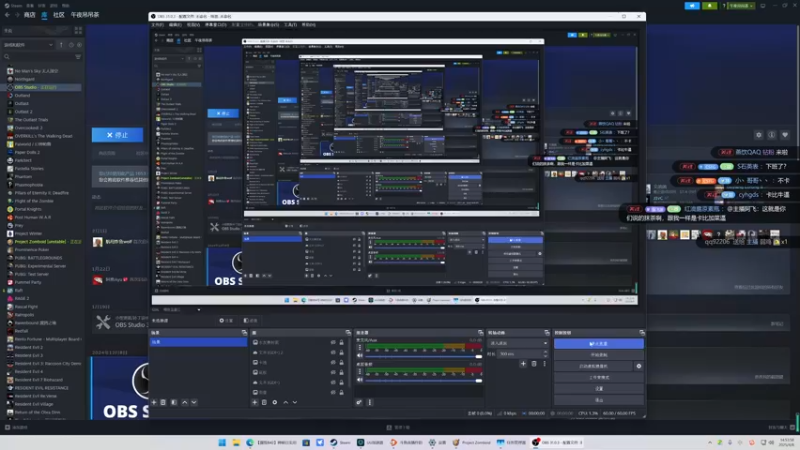
Task: Open File Explorer from the taskbar
Action: (236, 442)
